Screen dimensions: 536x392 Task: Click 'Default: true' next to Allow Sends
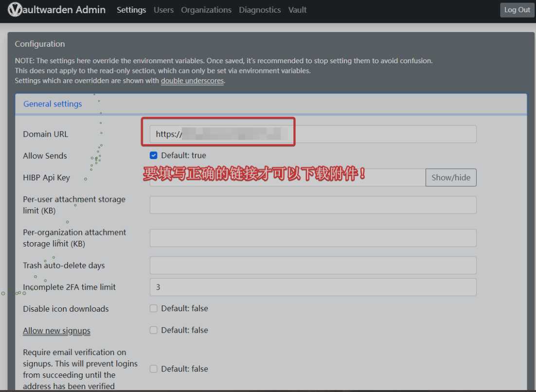point(183,156)
